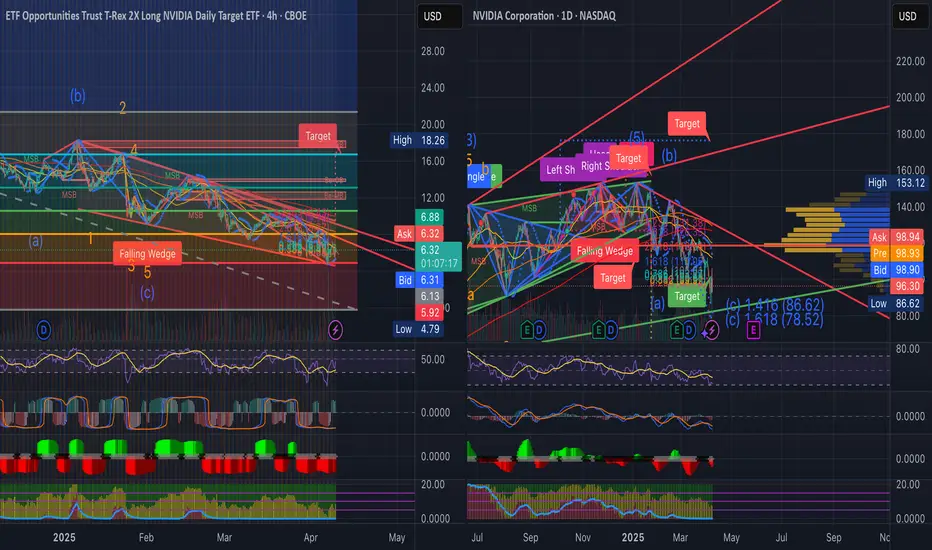
Task: Click the NVIDIA Corporation 1D NASDAQ chart title
Action: tap(544, 16)
